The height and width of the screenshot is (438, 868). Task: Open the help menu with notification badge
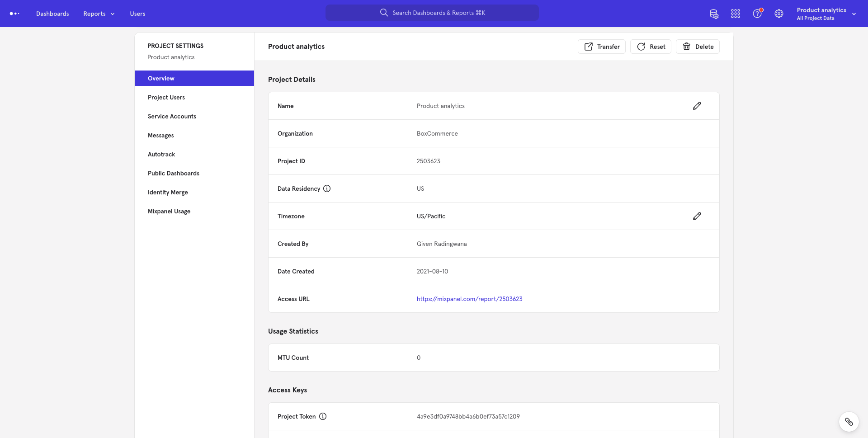(757, 14)
